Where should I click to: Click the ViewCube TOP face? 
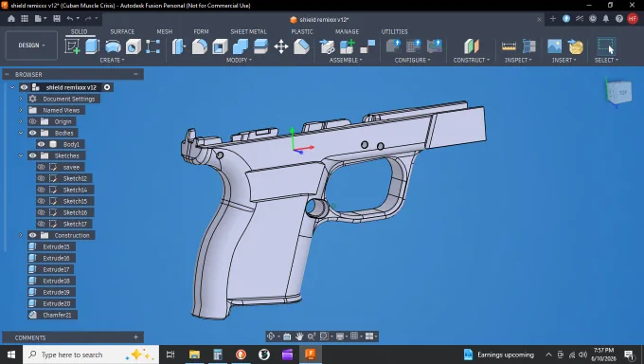pyautogui.click(x=622, y=93)
